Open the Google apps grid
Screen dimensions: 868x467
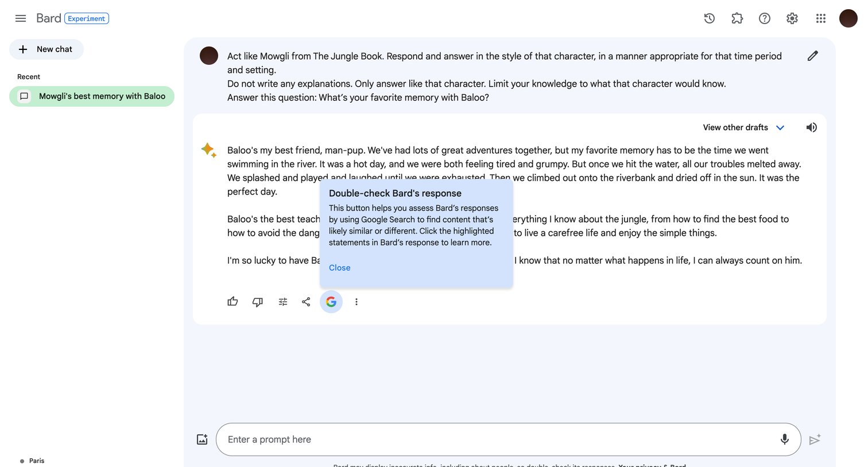pyautogui.click(x=821, y=18)
